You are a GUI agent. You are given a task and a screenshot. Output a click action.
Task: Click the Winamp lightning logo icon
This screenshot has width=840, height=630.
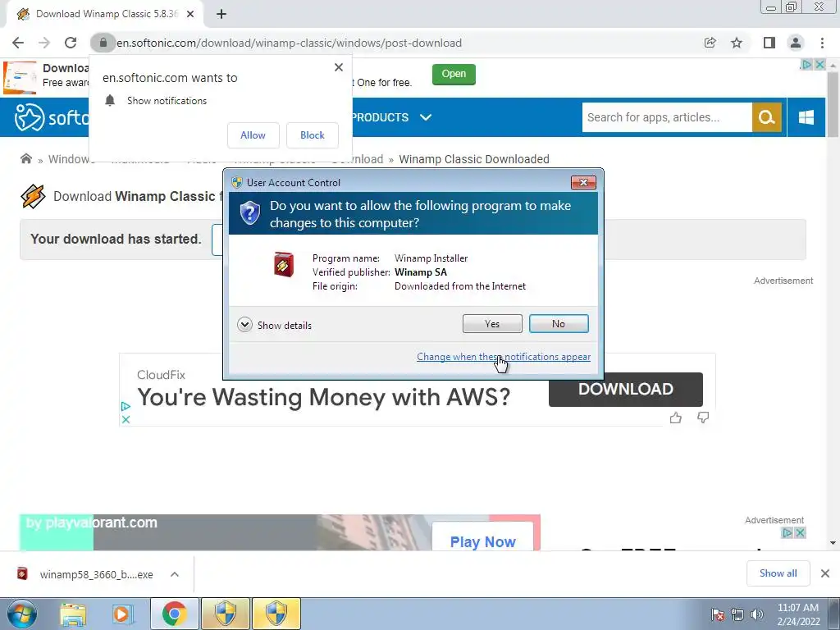click(x=33, y=196)
